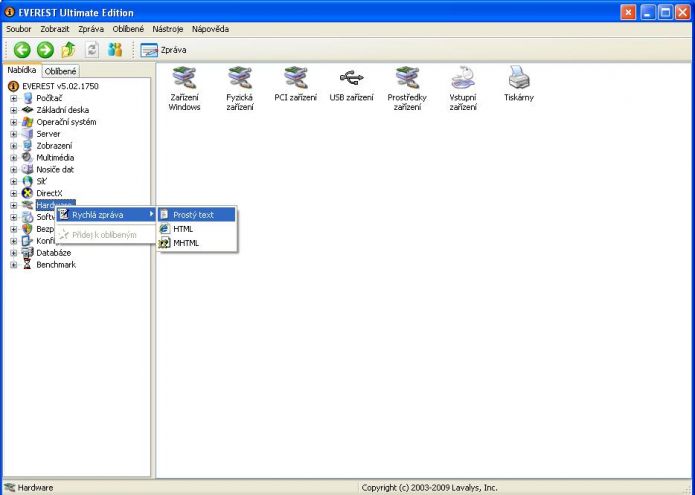Select the Benchmark tree label
Viewport: 695px width, 495px height.
pyautogui.click(x=56, y=265)
